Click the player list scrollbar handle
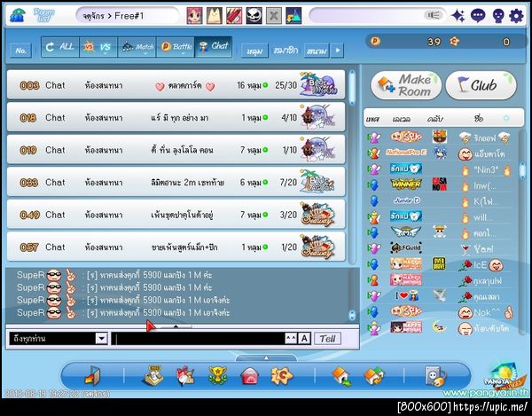Image resolution: width=532 pixels, height=416 pixels. point(522,170)
